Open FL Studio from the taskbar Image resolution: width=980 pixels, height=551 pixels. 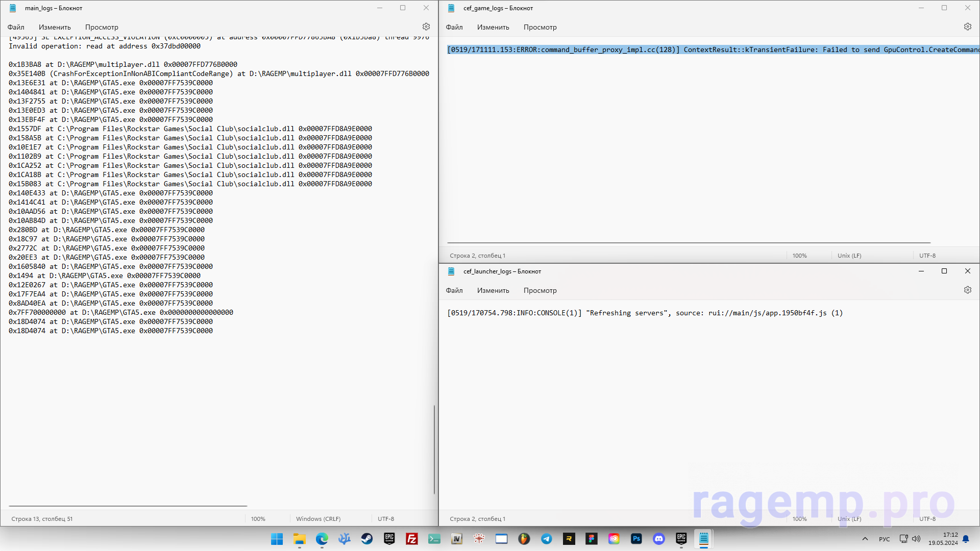click(x=524, y=539)
